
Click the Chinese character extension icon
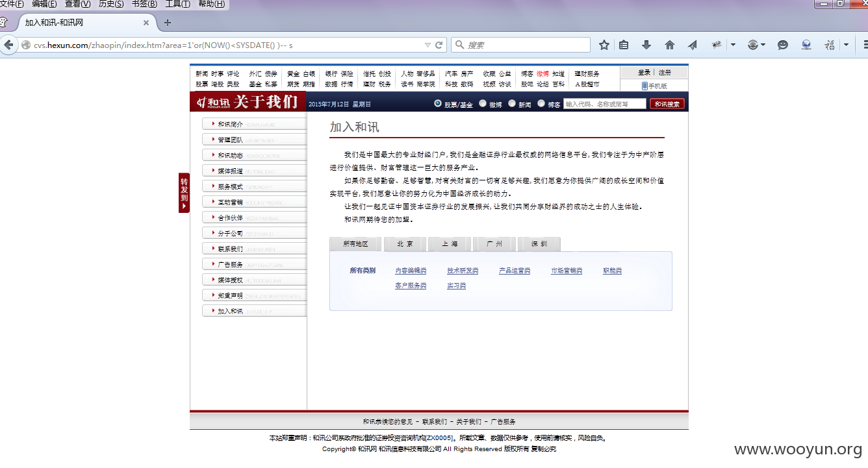830,45
